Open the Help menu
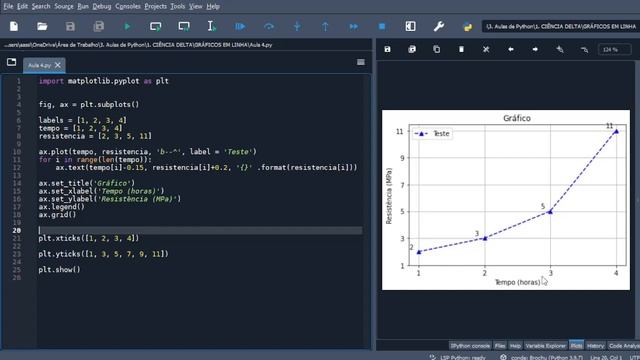Screen dimensions: 640x360 tap(213, 7)
